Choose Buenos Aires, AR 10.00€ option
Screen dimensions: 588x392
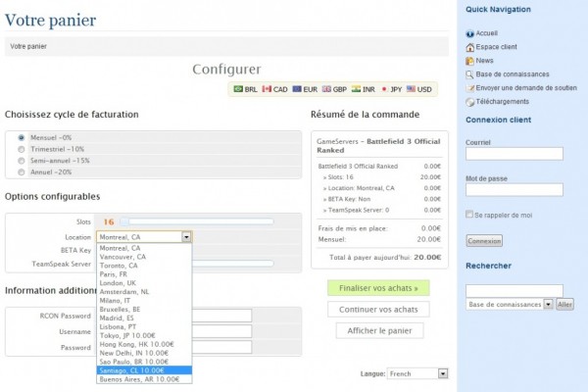pos(144,379)
